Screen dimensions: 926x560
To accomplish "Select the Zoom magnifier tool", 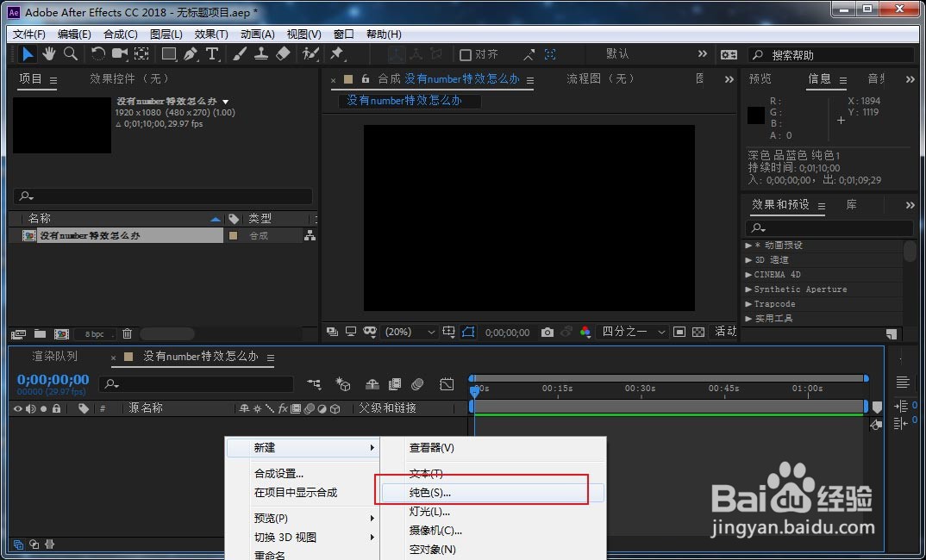I will pos(71,54).
